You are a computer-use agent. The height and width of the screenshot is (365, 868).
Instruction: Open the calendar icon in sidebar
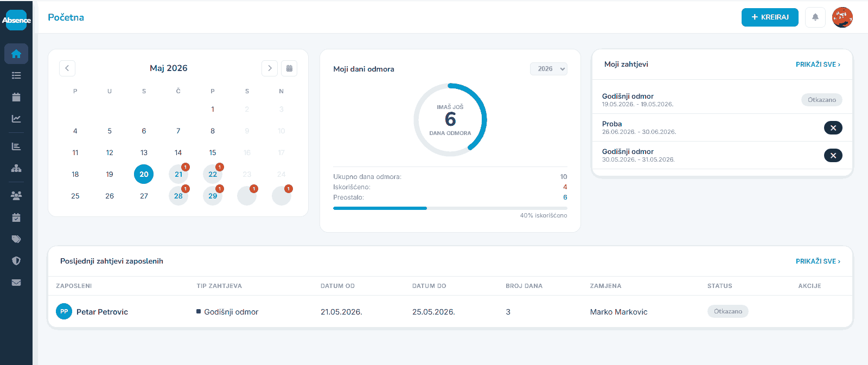point(16,97)
